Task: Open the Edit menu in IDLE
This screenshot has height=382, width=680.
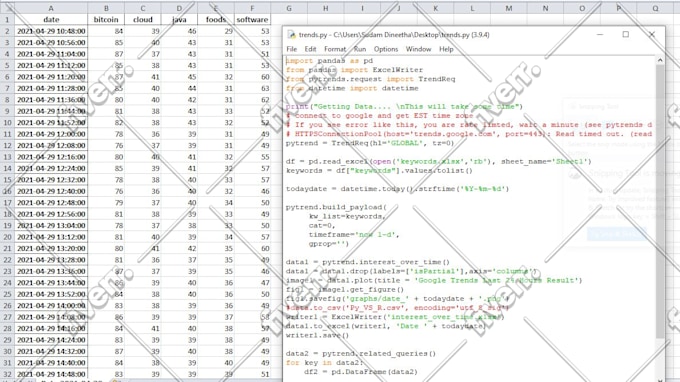Action: 310,49
